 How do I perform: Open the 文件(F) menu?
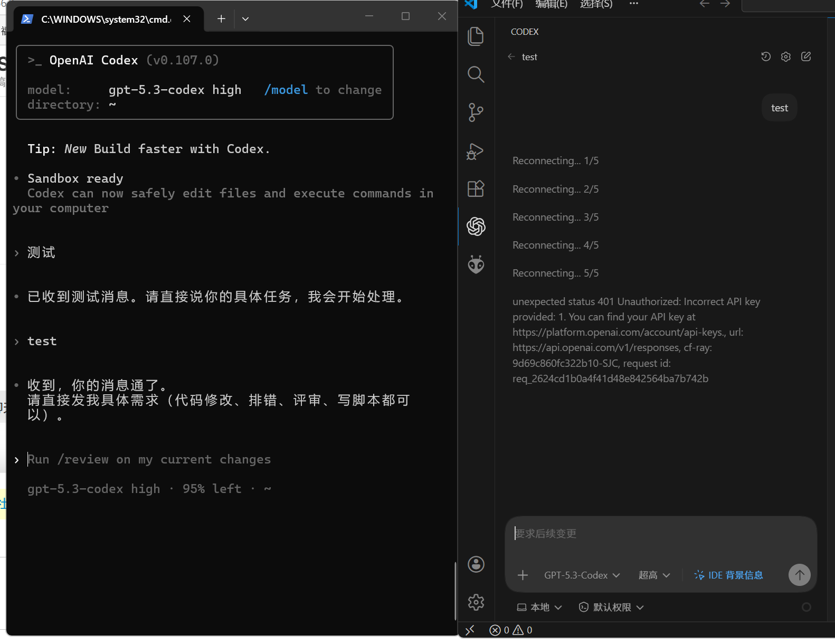point(507,4)
